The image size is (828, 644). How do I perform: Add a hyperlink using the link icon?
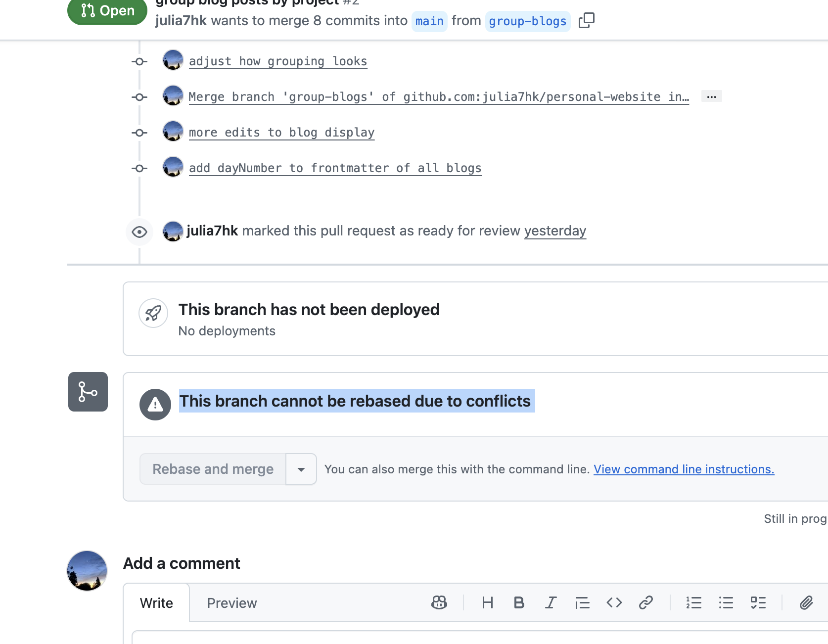click(645, 602)
